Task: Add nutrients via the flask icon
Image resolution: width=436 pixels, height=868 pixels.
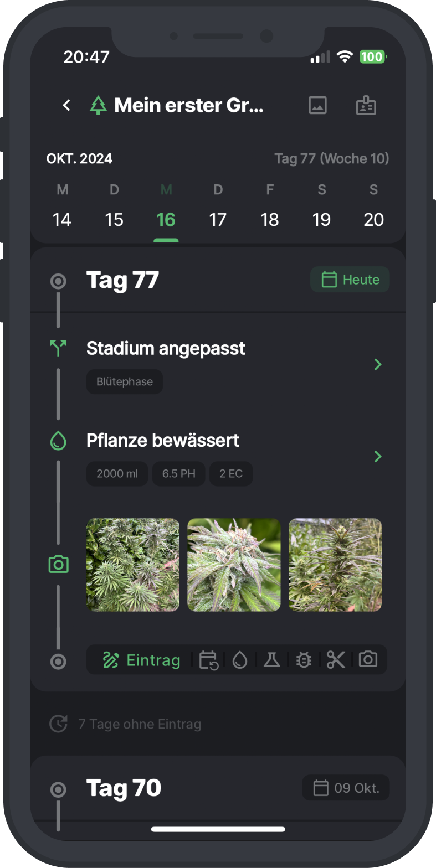Action: pos(271,660)
